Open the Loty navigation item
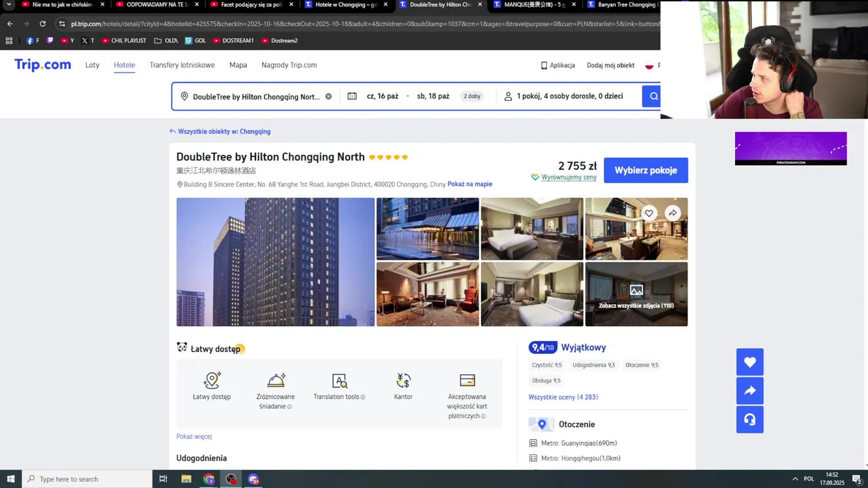 pos(92,65)
